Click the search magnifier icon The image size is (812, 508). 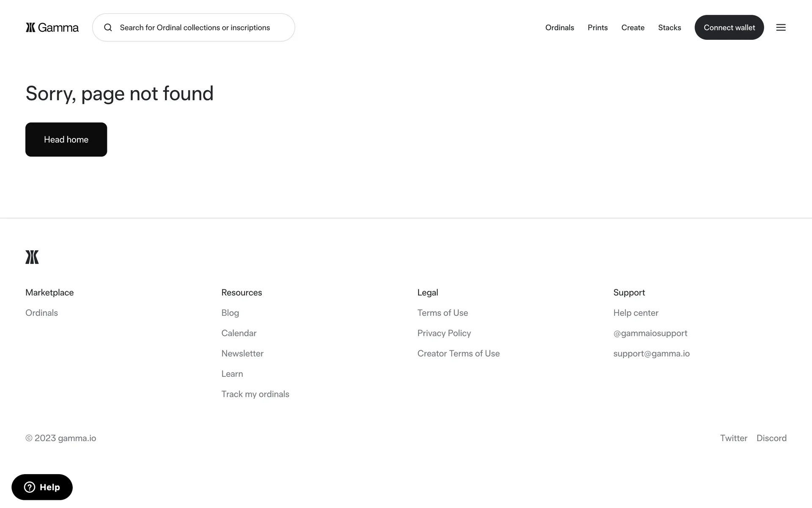tap(108, 28)
